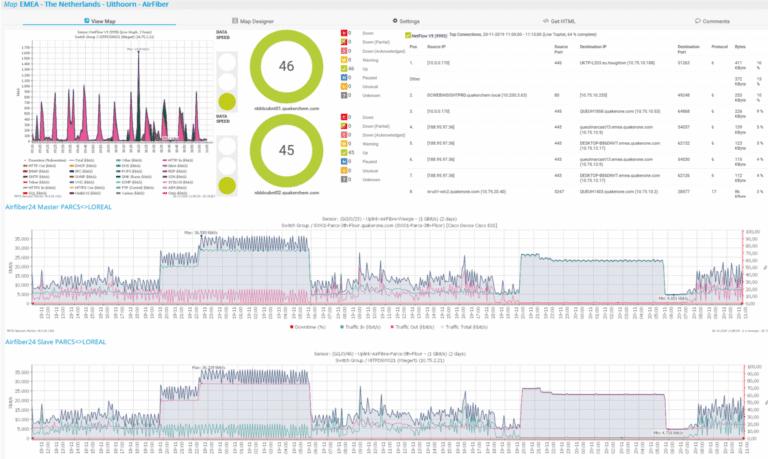Toggle RDP legend entry in NetFlow graph
The height and width of the screenshot is (459, 768).
click(175, 171)
